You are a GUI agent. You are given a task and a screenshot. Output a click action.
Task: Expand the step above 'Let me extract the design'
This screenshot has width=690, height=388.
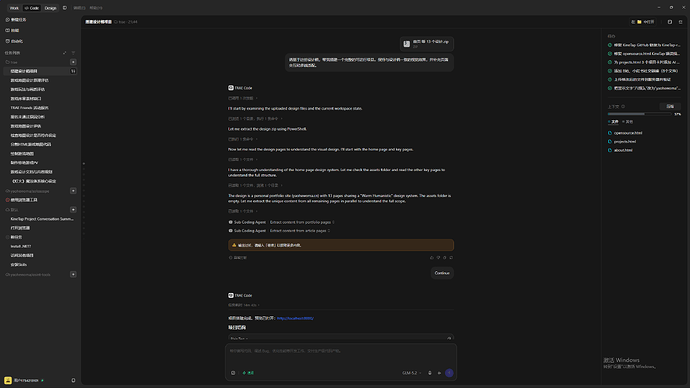click(254, 119)
